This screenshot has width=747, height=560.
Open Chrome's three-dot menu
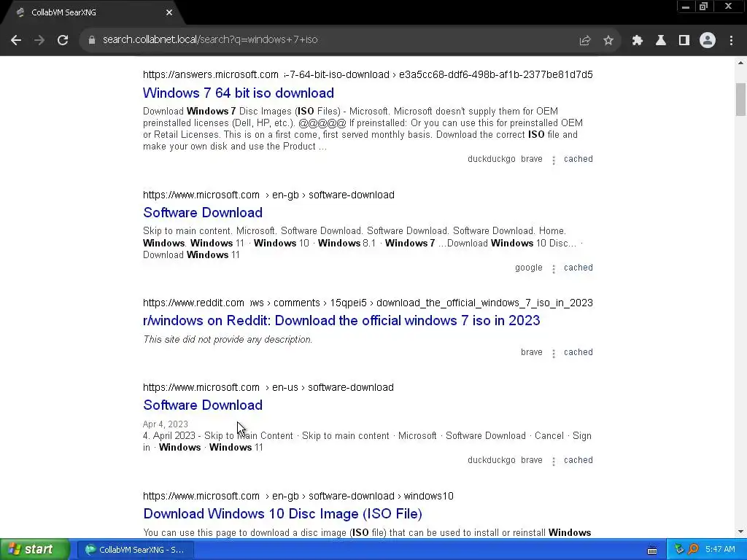click(x=731, y=41)
